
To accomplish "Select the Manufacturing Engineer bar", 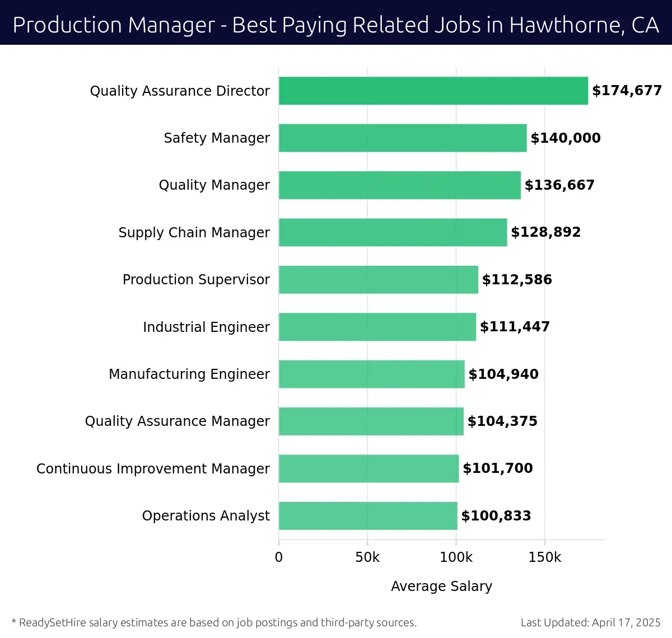I will pos(372,374).
